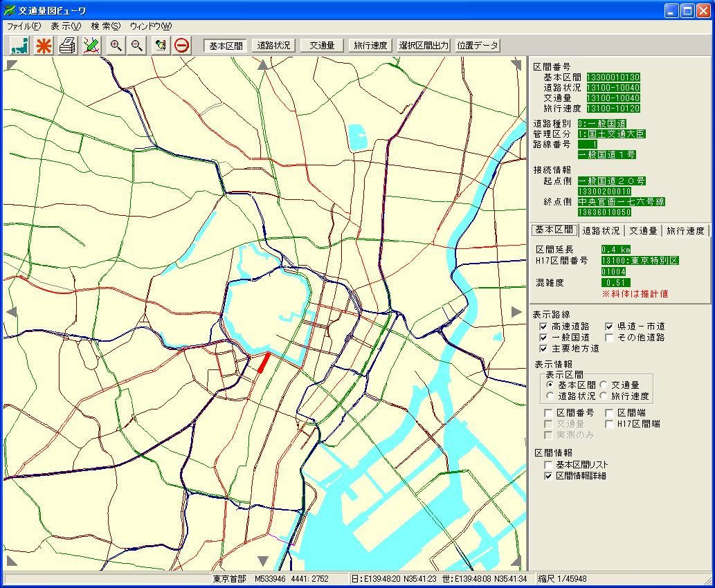Enable the H17区間端 checkbox
This screenshot has height=588, width=715.
click(x=609, y=424)
